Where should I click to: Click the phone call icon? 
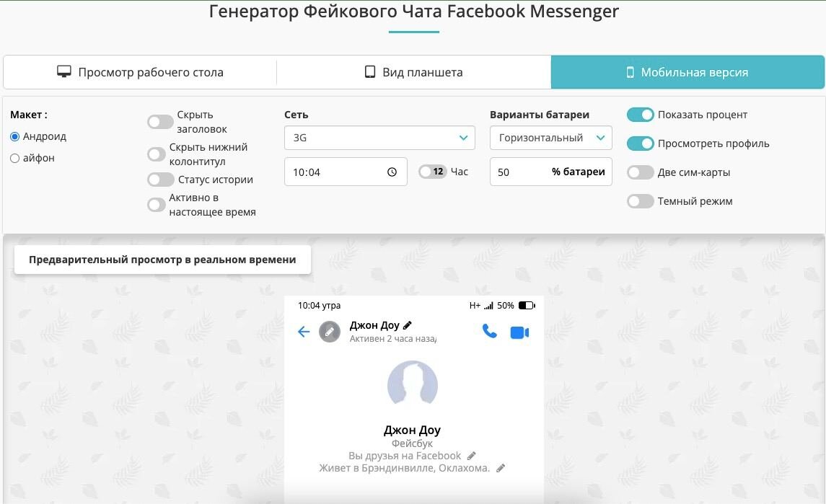pyautogui.click(x=489, y=331)
